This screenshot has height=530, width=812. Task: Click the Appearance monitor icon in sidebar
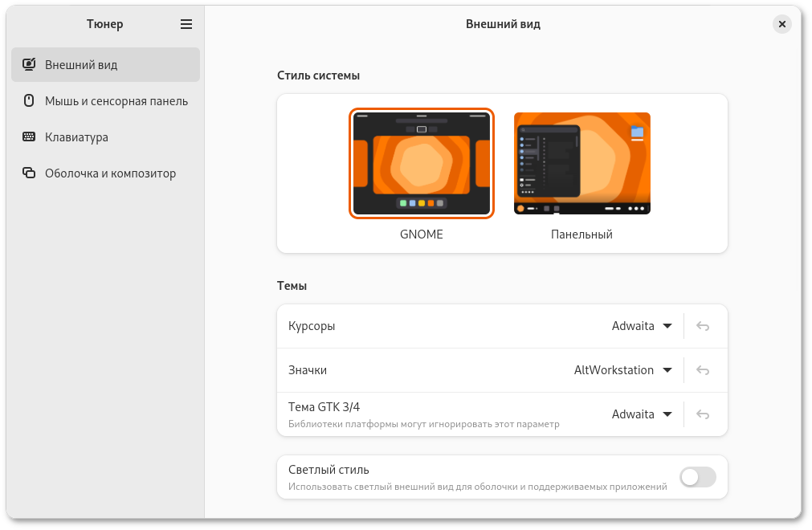click(x=29, y=64)
